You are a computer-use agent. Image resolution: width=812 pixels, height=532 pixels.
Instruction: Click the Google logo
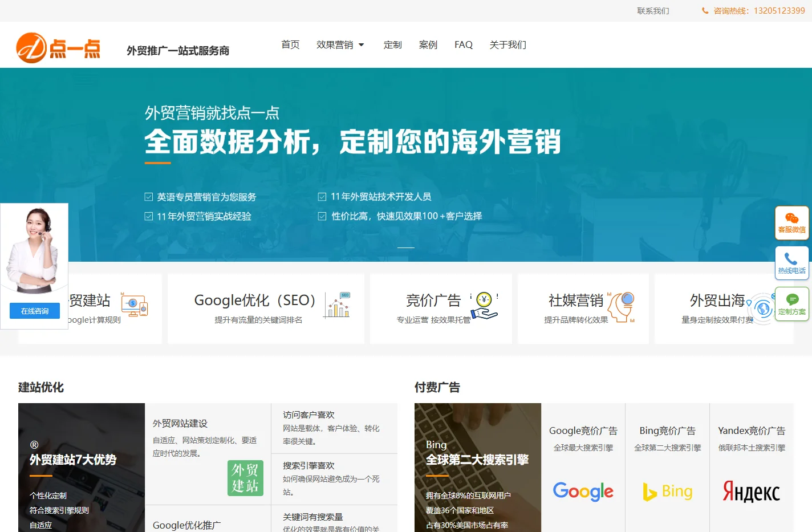click(583, 492)
